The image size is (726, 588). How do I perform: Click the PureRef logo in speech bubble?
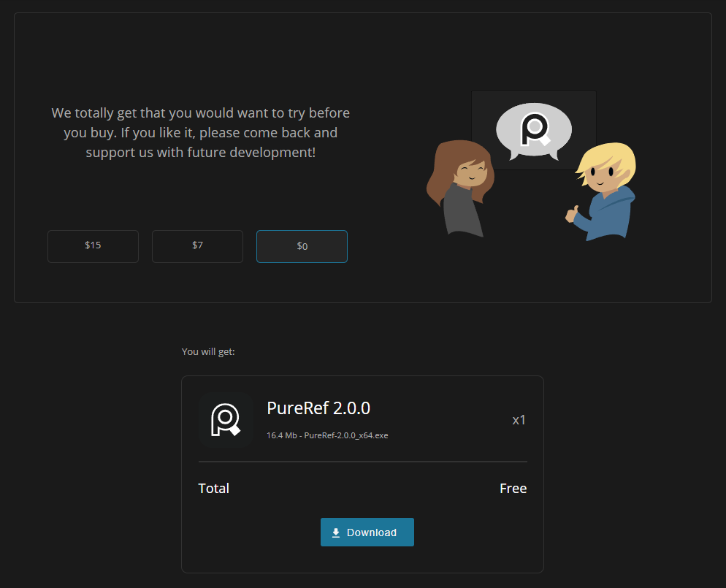(x=534, y=130)
